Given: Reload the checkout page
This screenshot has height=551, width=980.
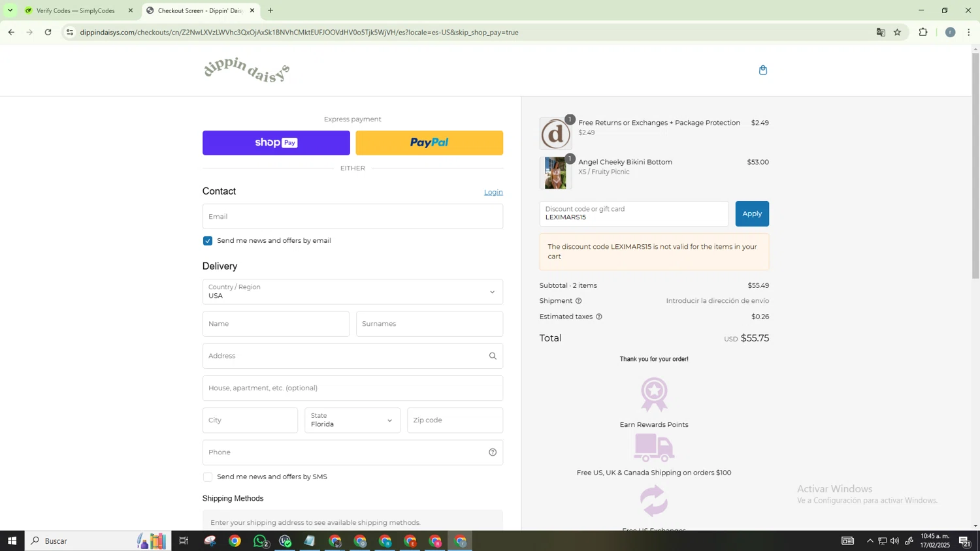Looking at the screenshot, I should click(48, 32).
